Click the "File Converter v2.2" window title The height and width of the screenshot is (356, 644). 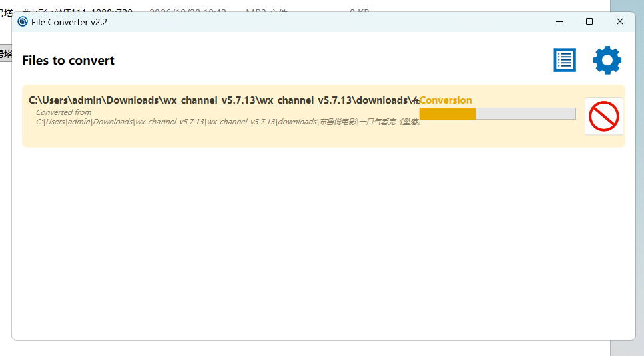tap(69, 22)
